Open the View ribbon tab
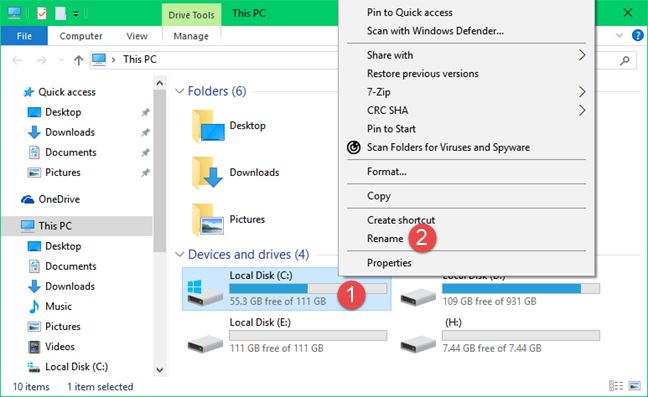 [137, 36]
